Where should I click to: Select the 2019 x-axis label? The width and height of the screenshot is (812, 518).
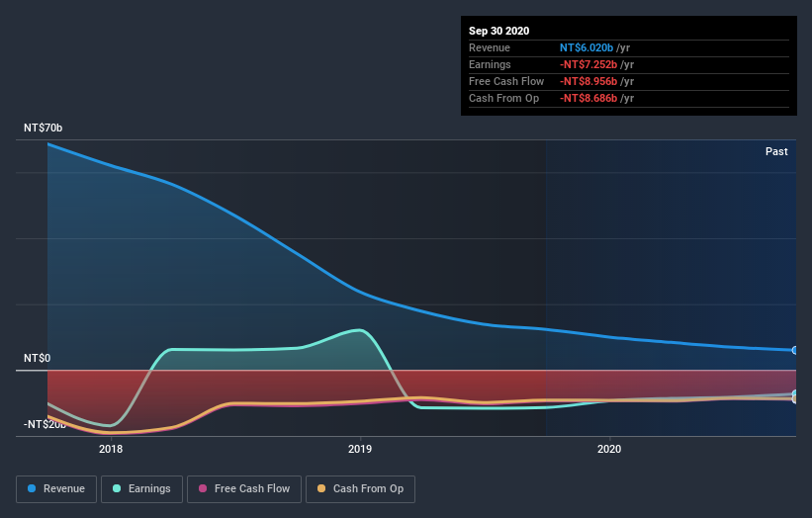click(x=360, y=449)
